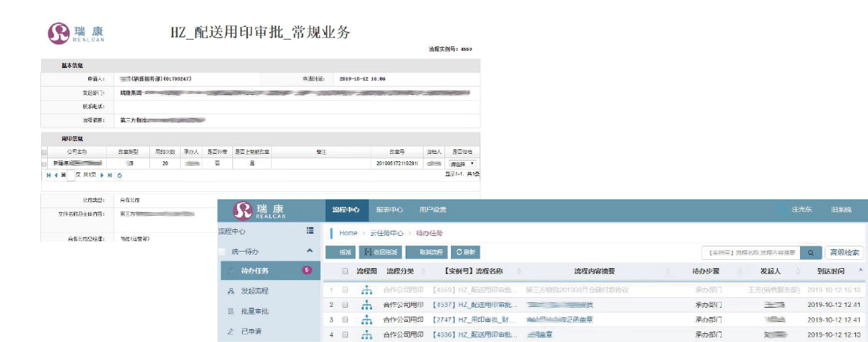Image resolution: width=868 pixels, height=342 pixels.
Task: Click the flowchart icon in row 4
Action: coord(366,335)
